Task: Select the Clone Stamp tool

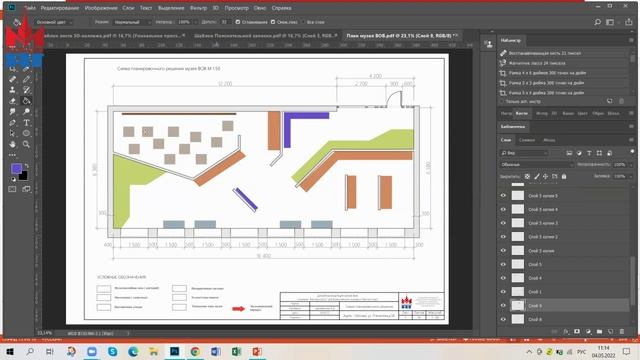Action: (13, 90)
